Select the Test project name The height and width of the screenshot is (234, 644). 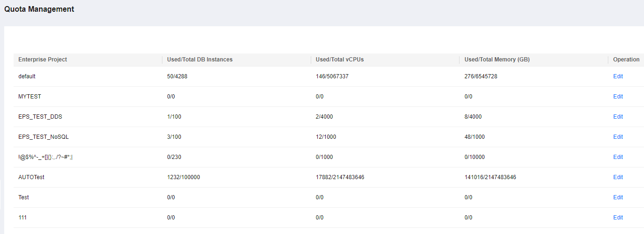[23, 197]
